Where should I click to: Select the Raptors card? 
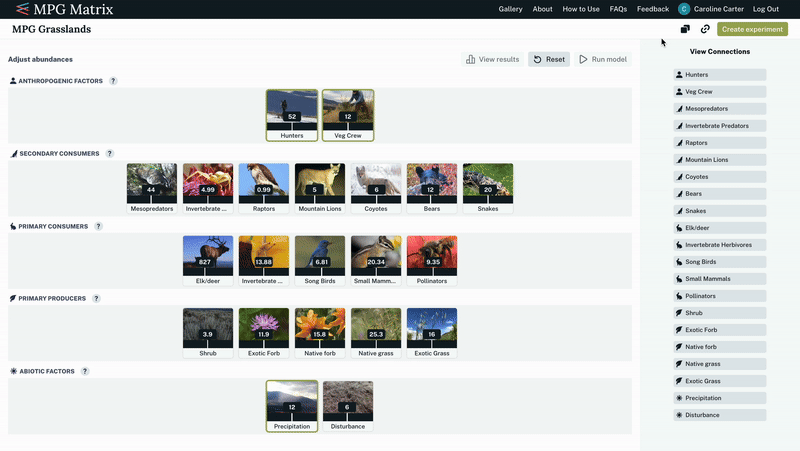click(x=264, y=188)
